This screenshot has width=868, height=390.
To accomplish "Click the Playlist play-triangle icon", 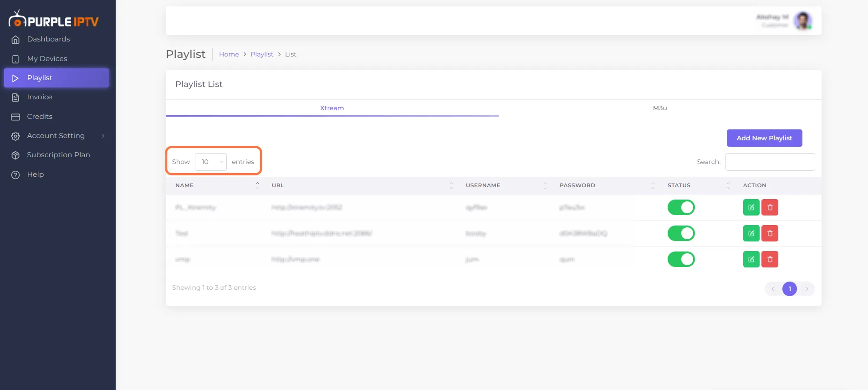I will [15, 78].
